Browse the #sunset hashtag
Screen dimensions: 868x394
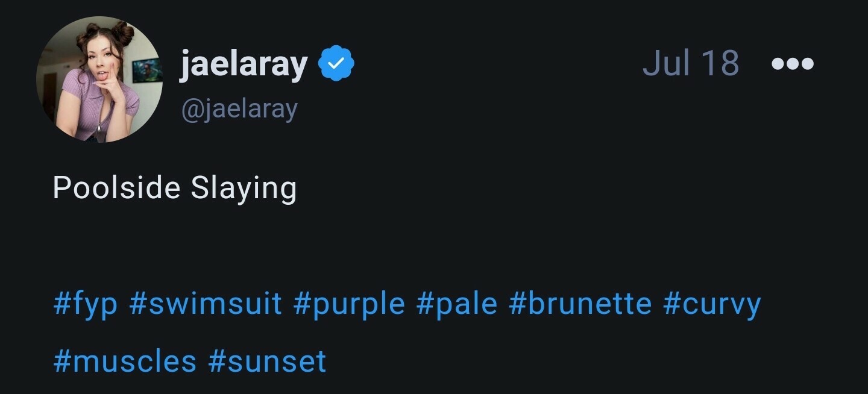coord(267,361)
